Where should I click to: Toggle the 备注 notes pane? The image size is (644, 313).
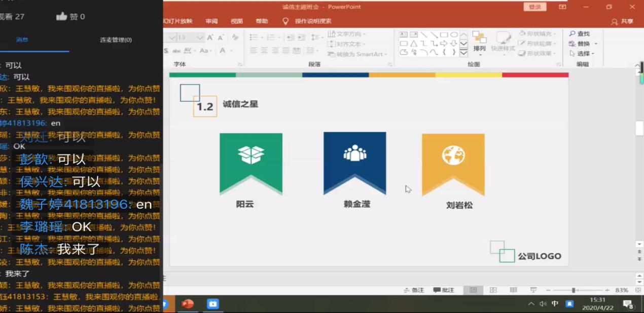pos(414,290)
